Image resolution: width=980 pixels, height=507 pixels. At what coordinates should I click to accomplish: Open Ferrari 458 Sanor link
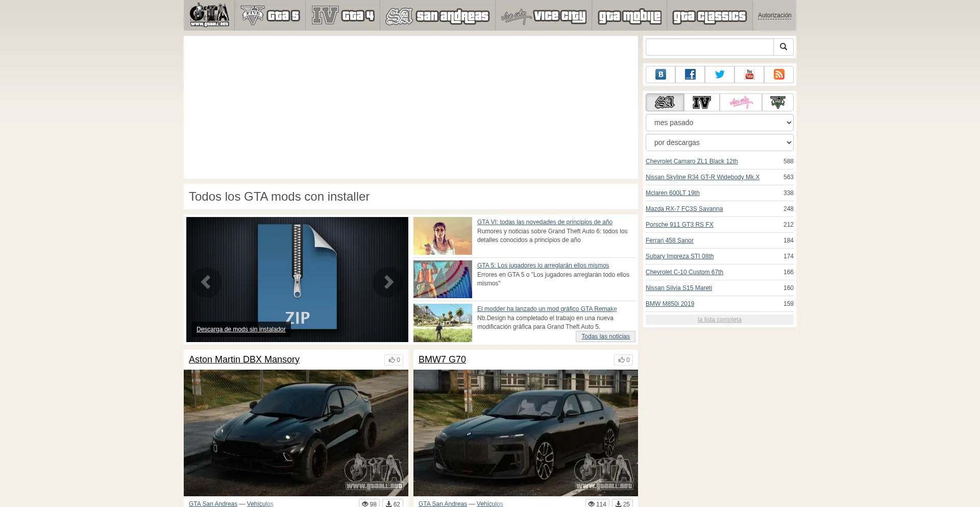[670, 240]
